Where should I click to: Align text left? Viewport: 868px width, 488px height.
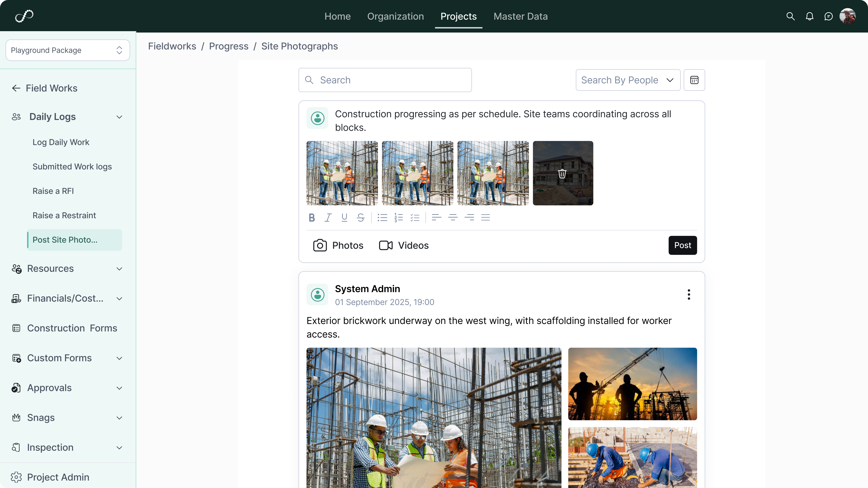pos(436,218)
